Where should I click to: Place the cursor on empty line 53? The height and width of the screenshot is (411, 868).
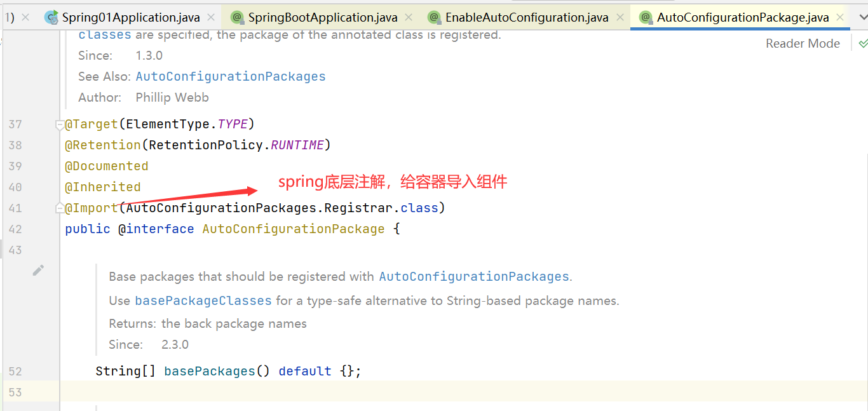(x=381, y=392)
